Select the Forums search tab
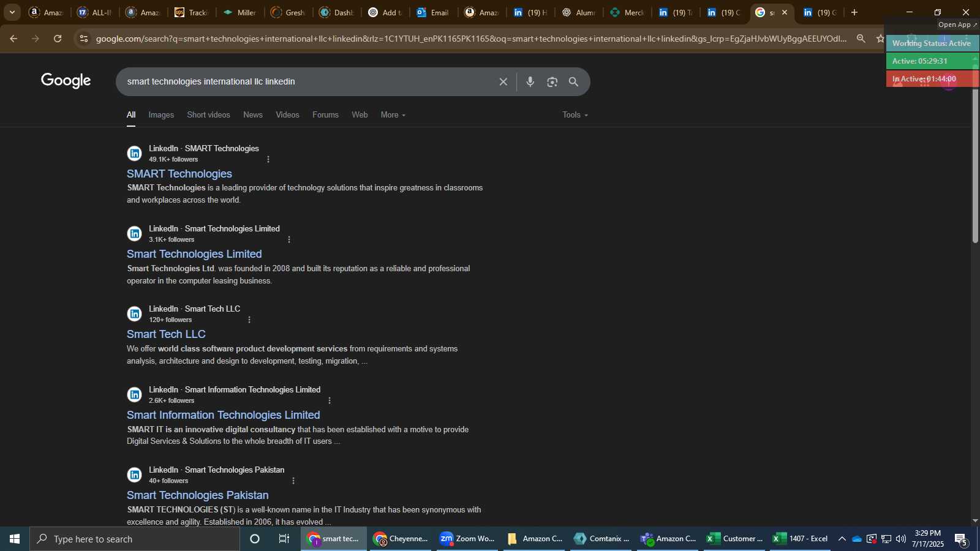Screen dimensions: 980x551 (325, 115)
